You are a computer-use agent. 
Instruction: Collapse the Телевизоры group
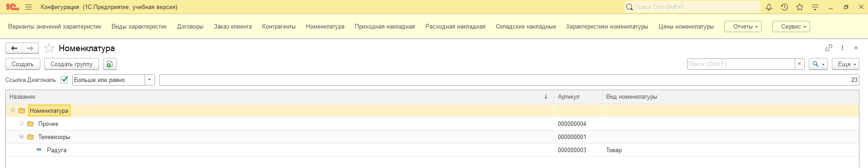point(21,137)
